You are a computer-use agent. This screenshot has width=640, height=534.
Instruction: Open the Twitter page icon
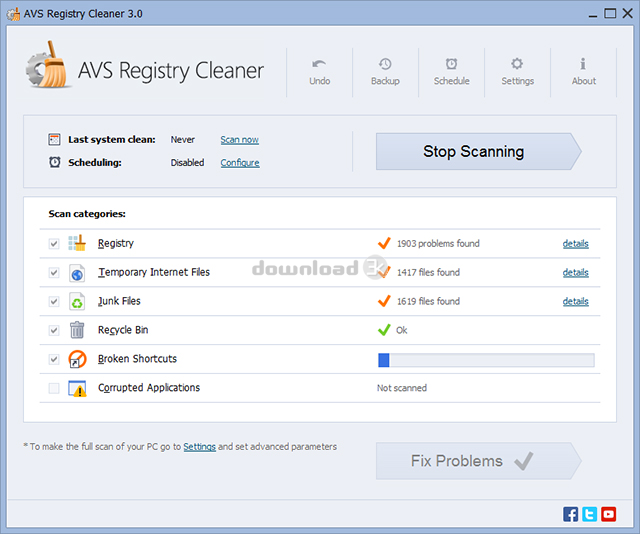pyautogui.click(x=589, y=514)
